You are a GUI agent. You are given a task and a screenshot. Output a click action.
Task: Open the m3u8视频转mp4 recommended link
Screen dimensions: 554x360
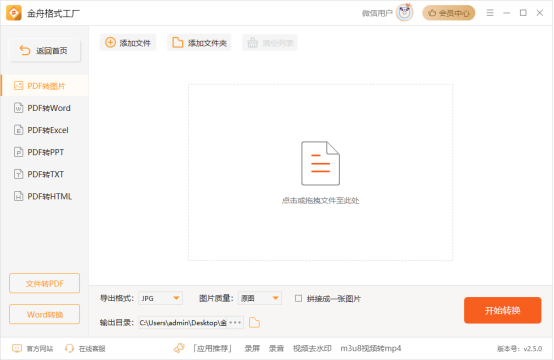tap(371, 349)
